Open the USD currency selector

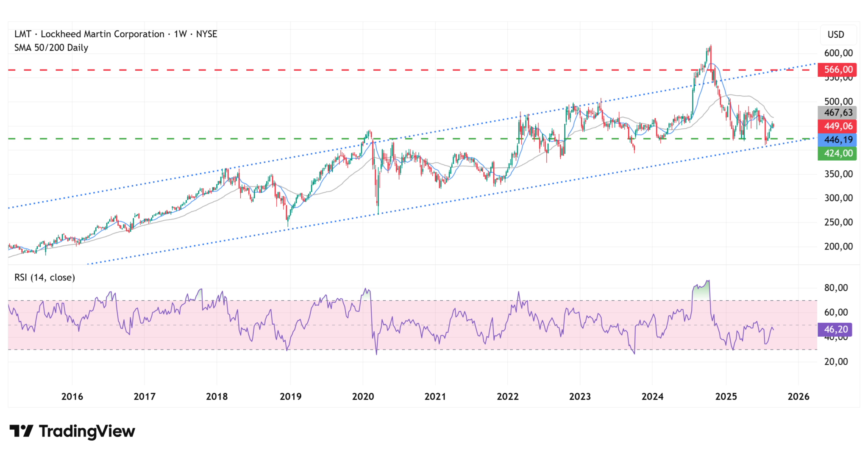click(x=836, y=34)
